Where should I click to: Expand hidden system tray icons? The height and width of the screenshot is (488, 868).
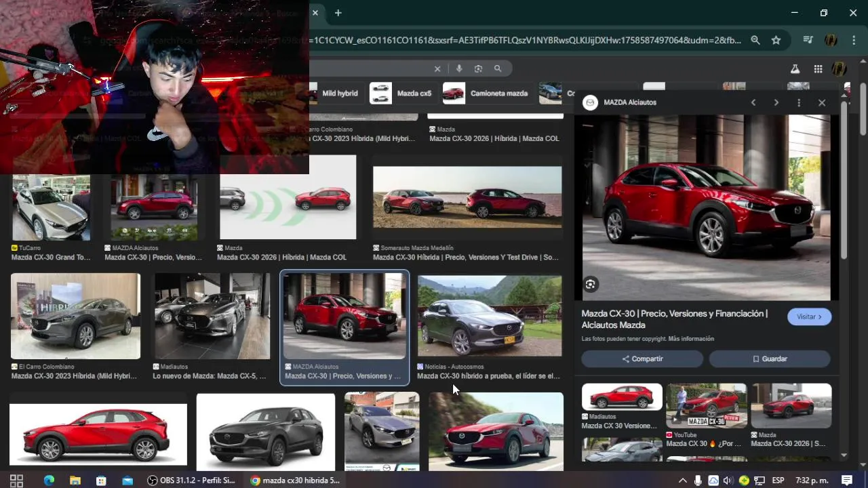[x=682, y=481]
